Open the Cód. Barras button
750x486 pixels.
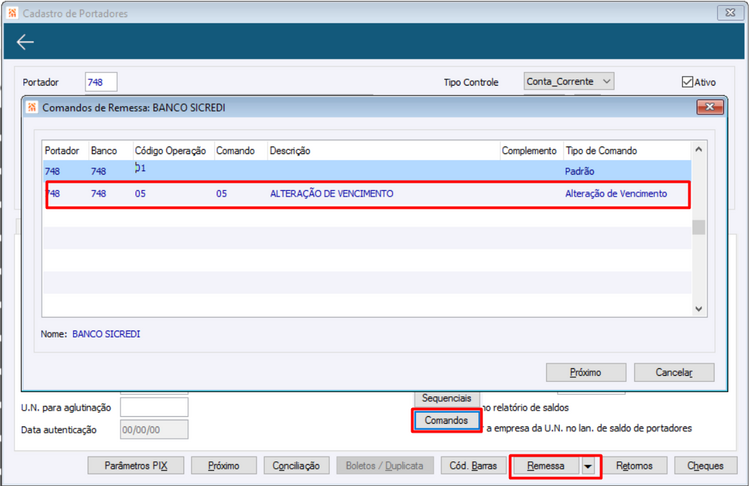[x=473, y=466]
